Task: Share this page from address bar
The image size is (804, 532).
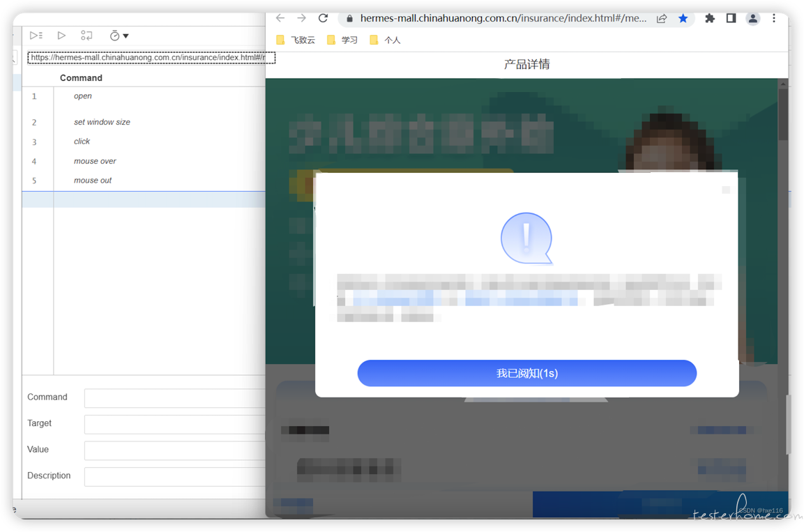Action: pyautogui.click(x=662, y=18)
